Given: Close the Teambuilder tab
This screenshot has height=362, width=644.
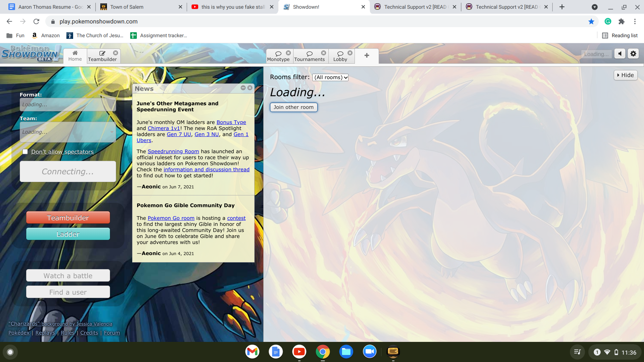Looking at the screenshot, I should pyautogui.click(x=115, y=53).
